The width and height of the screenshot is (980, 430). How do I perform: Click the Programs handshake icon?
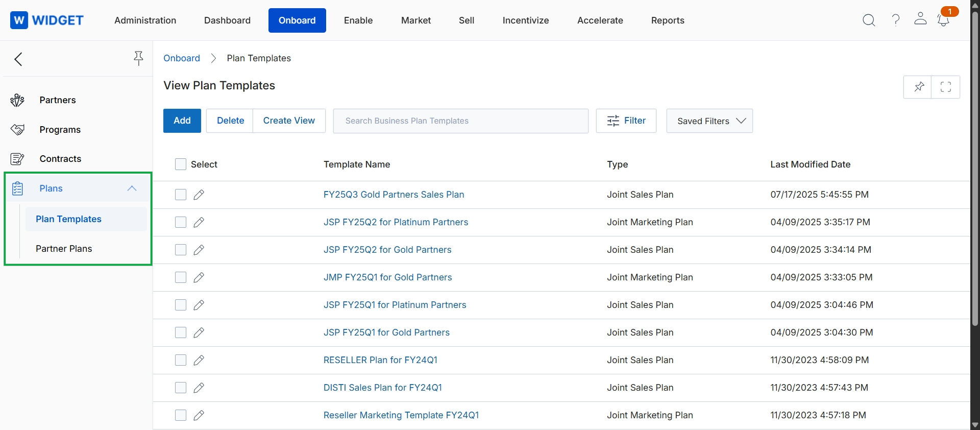click(17, 130)
